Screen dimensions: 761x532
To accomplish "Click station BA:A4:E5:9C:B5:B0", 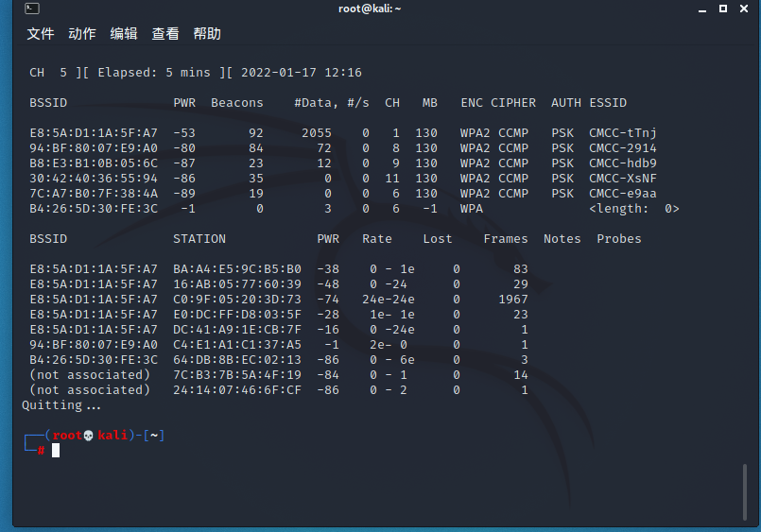I will coord(237,268).
